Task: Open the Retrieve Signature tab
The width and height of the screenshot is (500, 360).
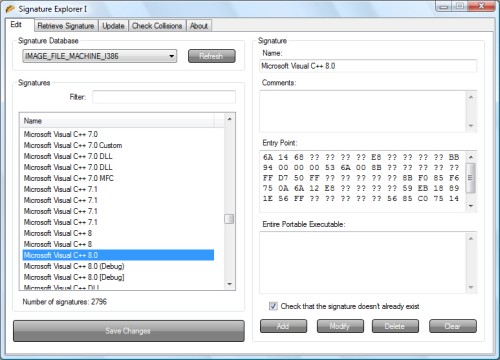Action: tap(66, 26)
